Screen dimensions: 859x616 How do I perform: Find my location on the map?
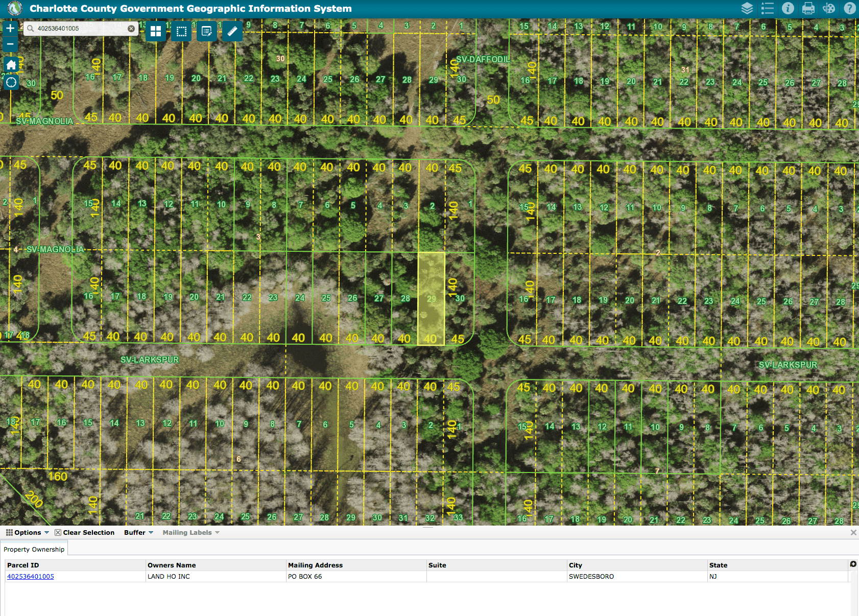pyautogui.click(x=11, y=82)
